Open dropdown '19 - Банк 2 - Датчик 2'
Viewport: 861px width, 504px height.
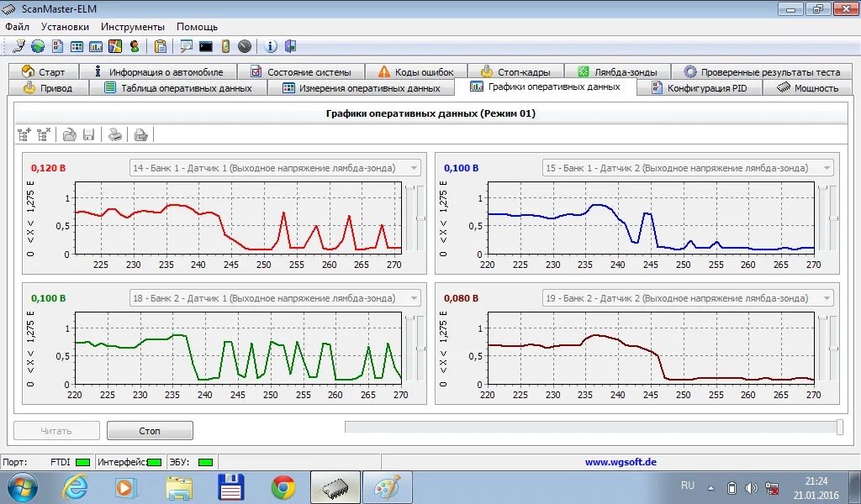688,298
